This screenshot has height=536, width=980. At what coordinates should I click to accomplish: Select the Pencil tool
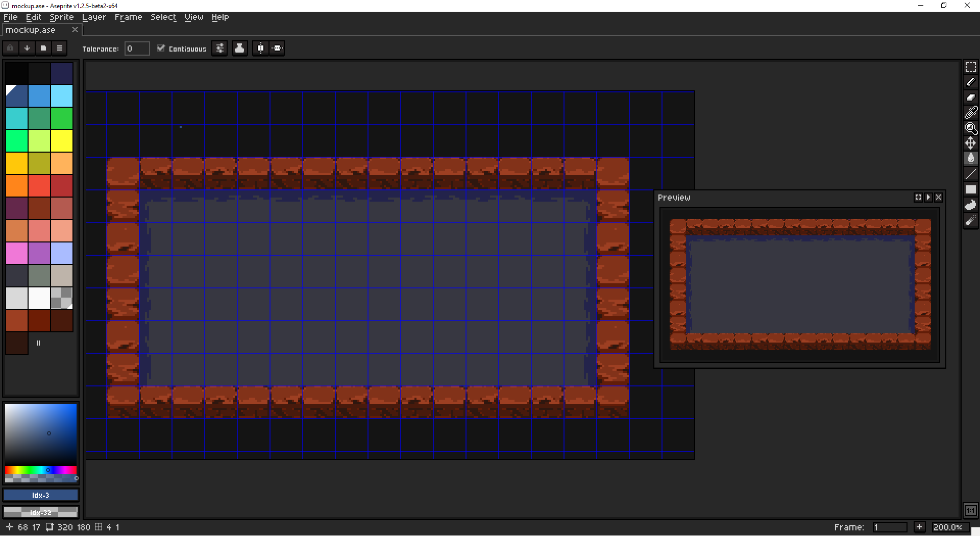pyautogui.click(x=970, y=82)
